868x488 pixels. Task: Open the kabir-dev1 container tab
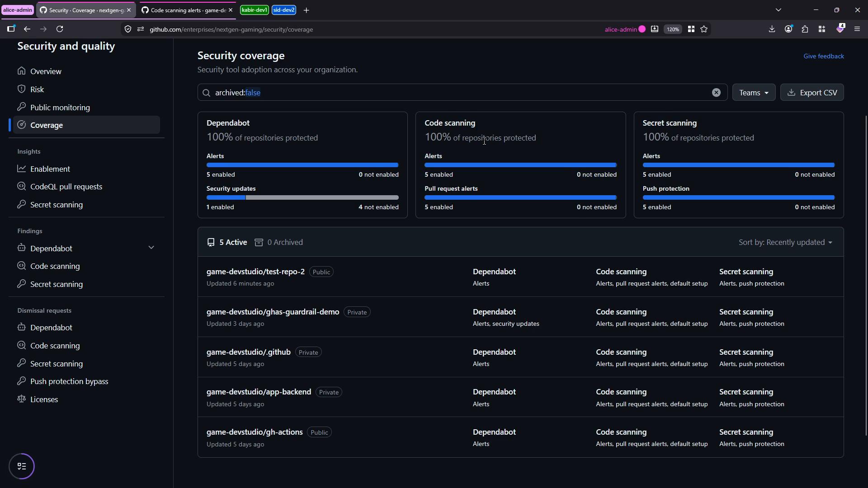[x=254, y=10]
